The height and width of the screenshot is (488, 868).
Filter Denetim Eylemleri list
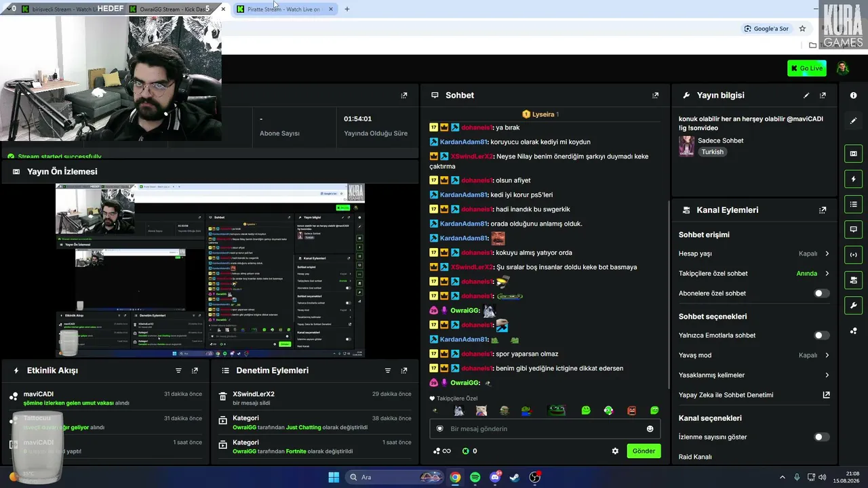click(x=388, y=371)
